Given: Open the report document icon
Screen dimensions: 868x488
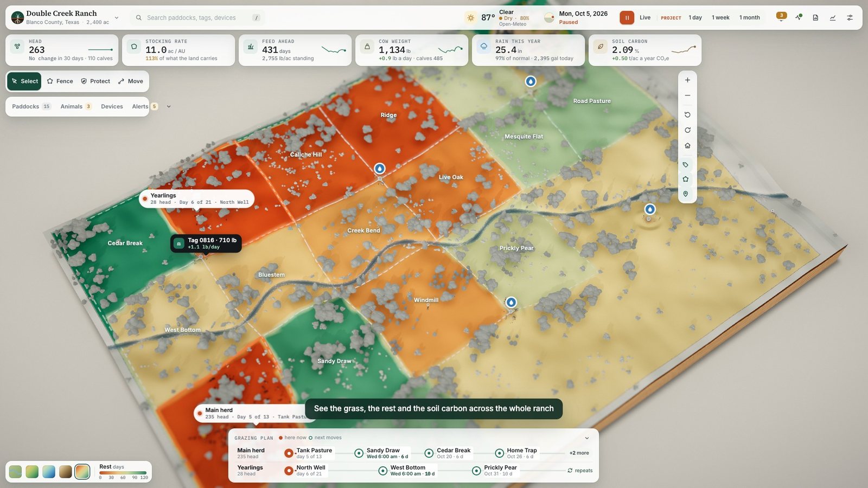Looking at the screenshot, I should (815, 17).
